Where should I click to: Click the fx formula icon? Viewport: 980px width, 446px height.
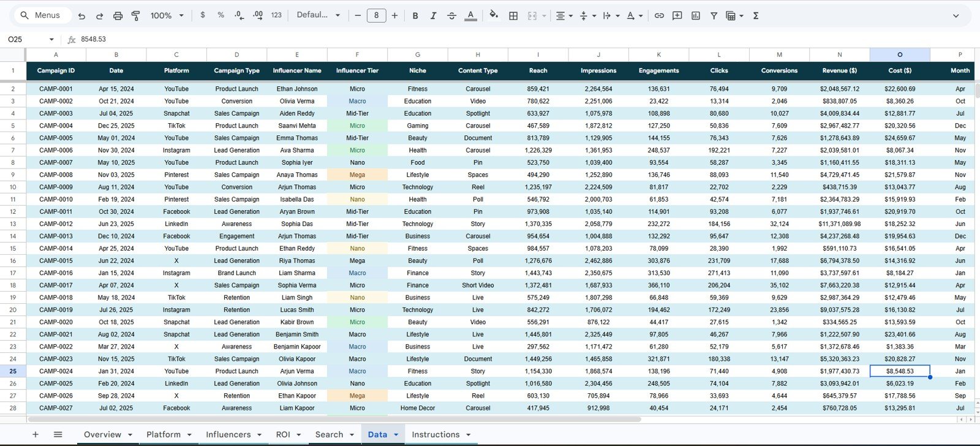click(x=72, y=39)
